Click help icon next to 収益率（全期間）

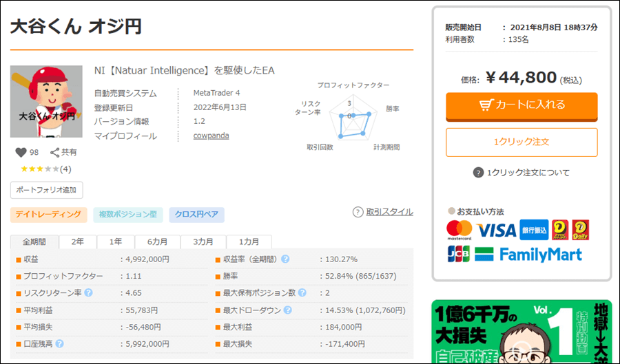click(285, 259)
